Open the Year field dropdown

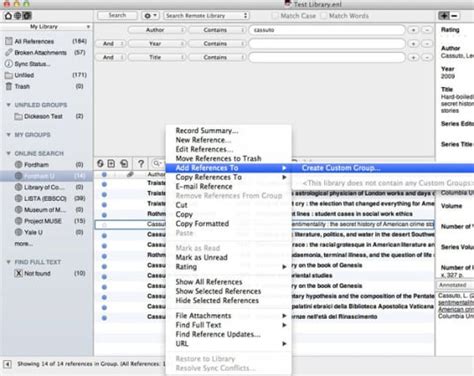(x=157, y=44)
